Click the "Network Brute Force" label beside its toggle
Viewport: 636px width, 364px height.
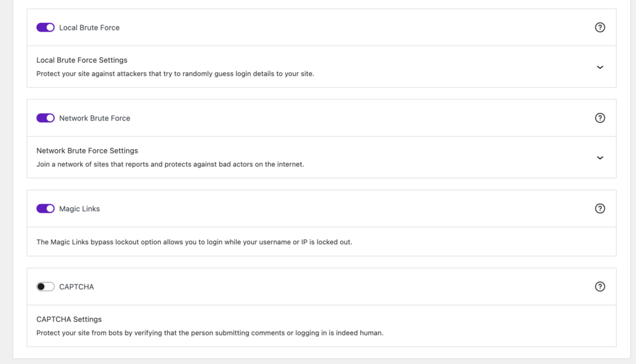point(94,118)
